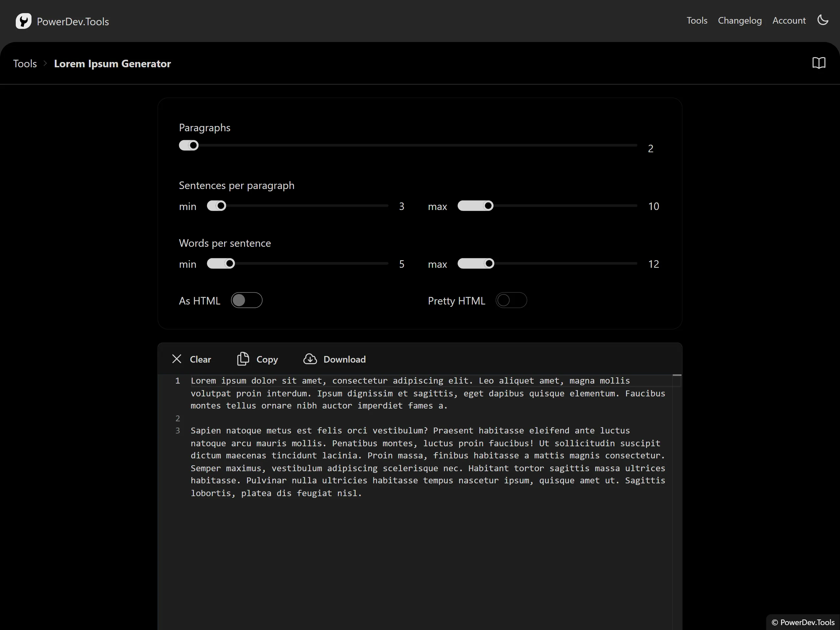Toggle the Pretty HTML switch
840x630 pixels.
click(x=511, y=300)
